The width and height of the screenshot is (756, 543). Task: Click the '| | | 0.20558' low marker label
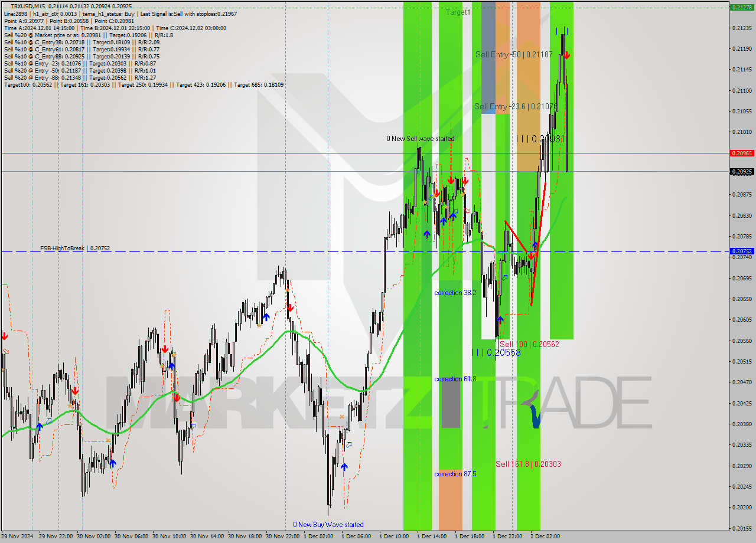point(496,352)
